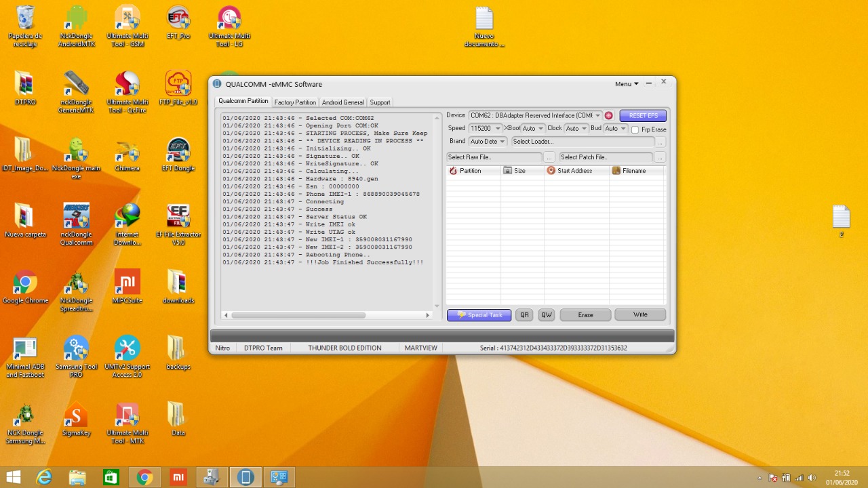Enable the Frp Erase checkbox
Screen dimensions: 868x488
point(635,129)
